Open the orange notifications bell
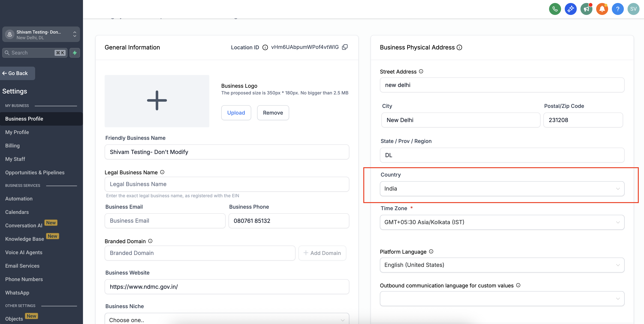This screenshot has width=644, height=324. pos(602,9)
